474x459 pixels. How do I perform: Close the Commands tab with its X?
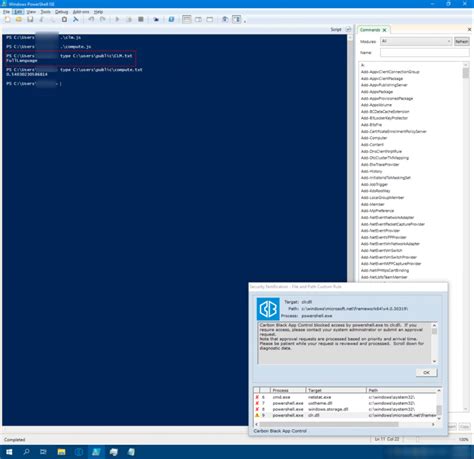(384, 30)
